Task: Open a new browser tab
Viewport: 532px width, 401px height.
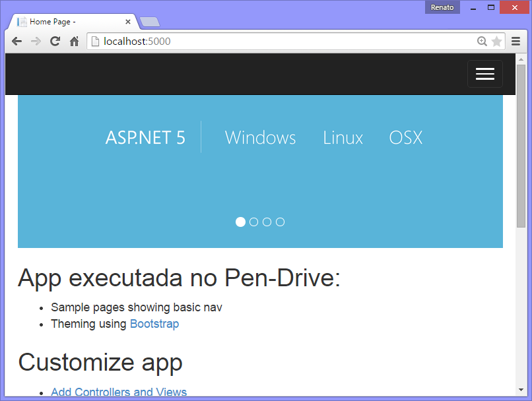Action: [150, 22]
